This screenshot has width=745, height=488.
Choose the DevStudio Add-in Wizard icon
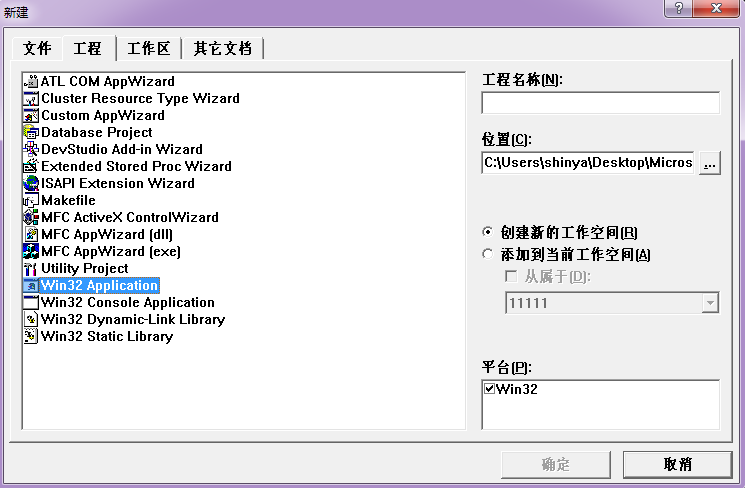(31, 150)
